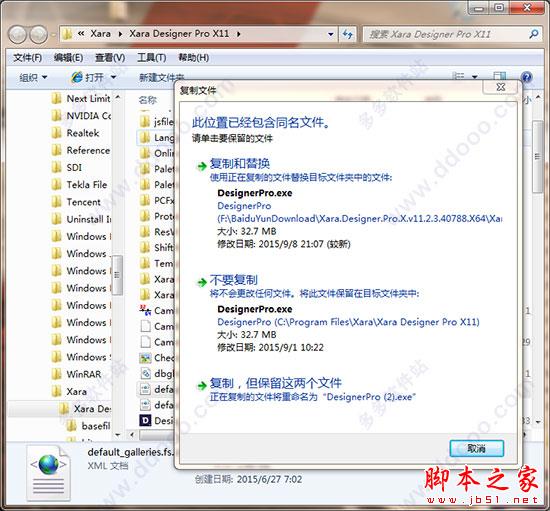The width and height of the screenshot is (550, 511).
Task: Click the file list horizontal scroll-left arrow
Action: pyautogui.click(x=132, y=435)
